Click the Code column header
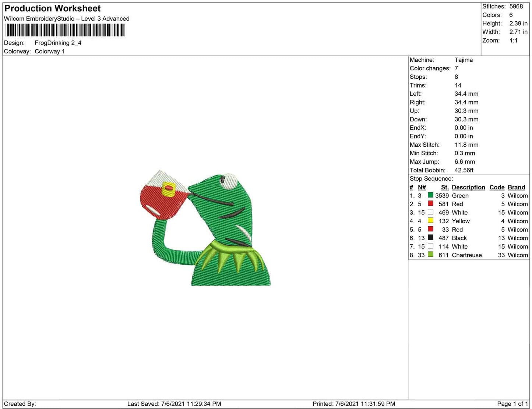Screen dimensions: 532x409 point(497,187)
